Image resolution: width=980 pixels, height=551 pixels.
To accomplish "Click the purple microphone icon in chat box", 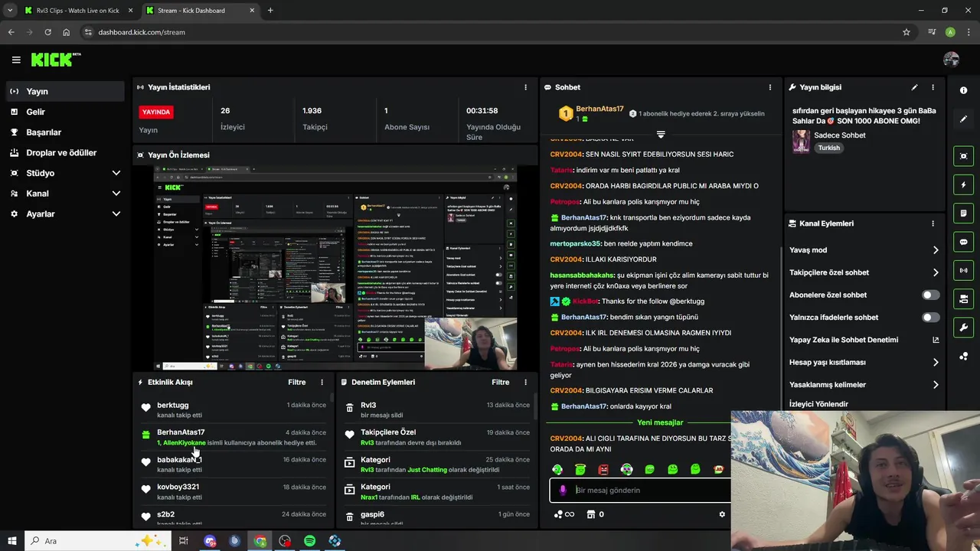I will (x=563, y=490).
